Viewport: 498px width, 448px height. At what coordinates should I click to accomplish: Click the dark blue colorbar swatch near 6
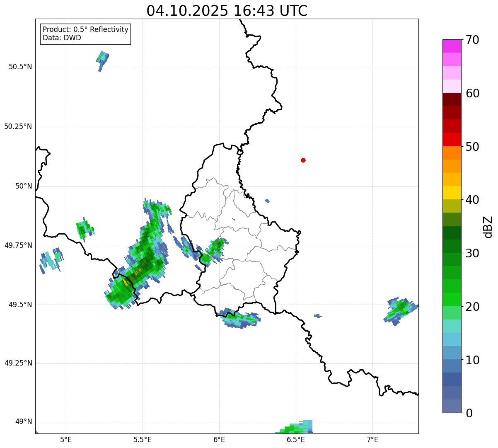click(452, 380)
